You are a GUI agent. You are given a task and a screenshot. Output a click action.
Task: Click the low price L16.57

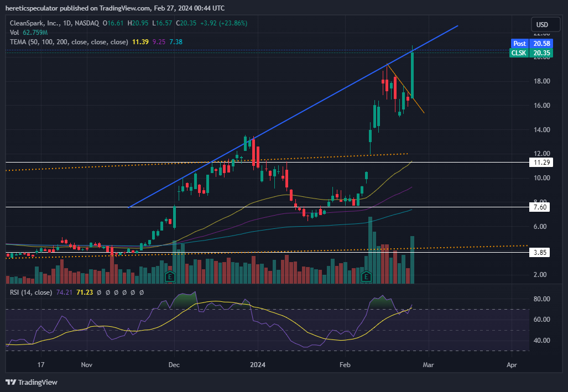click(x=162, y=23)
